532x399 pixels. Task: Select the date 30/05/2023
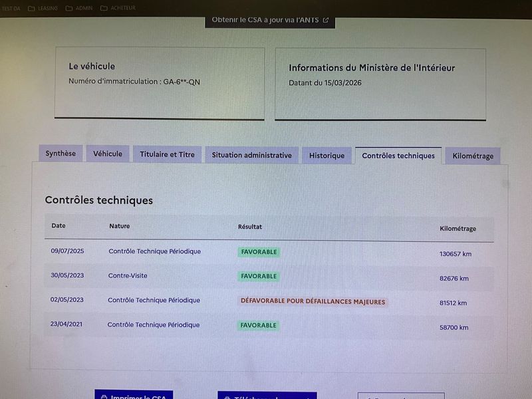tap(67, 275)
